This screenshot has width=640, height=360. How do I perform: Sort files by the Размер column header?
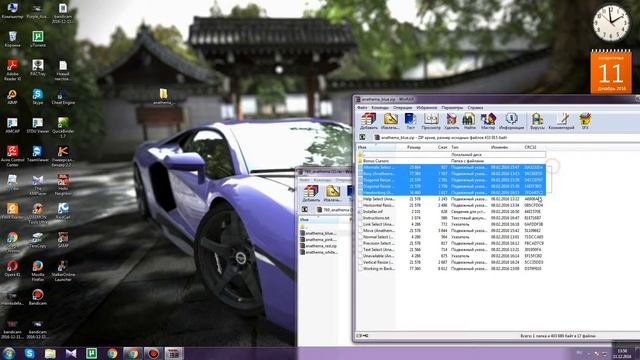click(409, 147)
